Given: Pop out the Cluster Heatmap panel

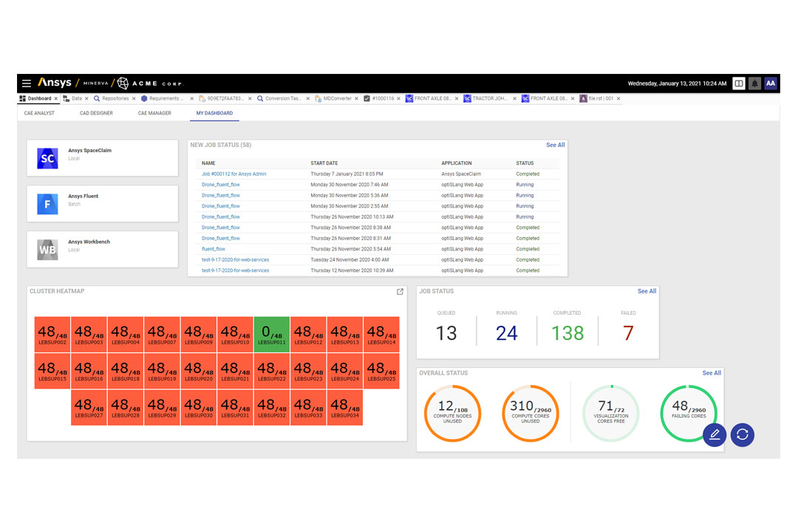Looking at the screenshot, I should (x=400, y=292).
